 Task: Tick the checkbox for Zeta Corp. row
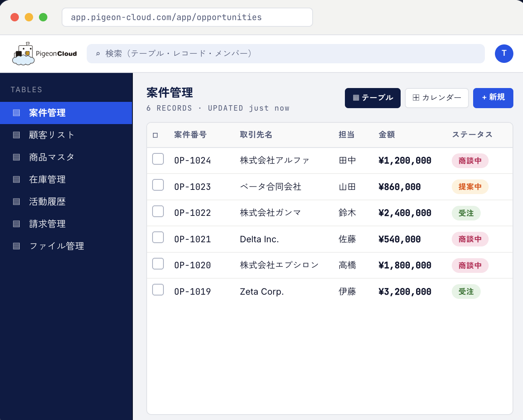coord(158,290)
